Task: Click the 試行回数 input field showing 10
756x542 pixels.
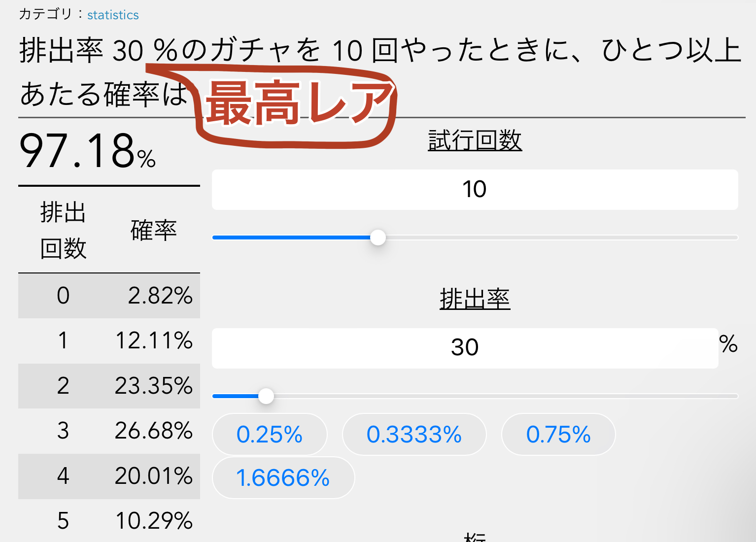Action: point(475,190)
